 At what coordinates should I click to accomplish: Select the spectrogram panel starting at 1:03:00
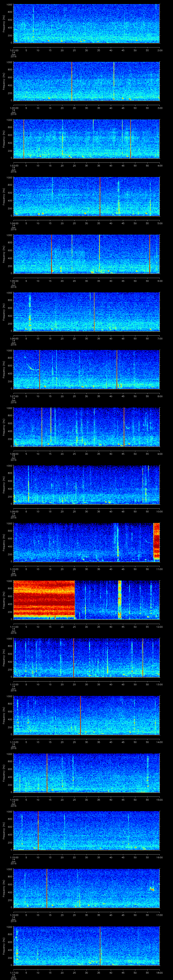point(87,139)
